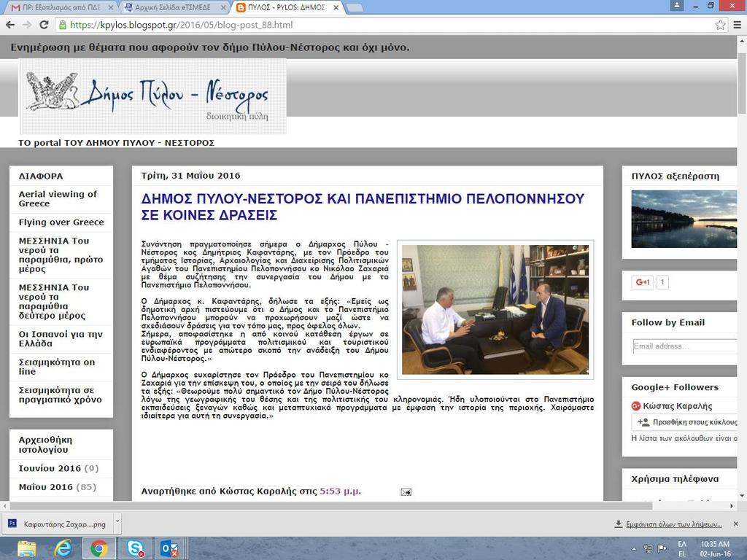Open ΜΕΣΣΗΝΙΑ Του νερού πρώτο μέρος link
Image resolution: width=747 pixels, height=560 pixels.
click(x=61, y=254)
